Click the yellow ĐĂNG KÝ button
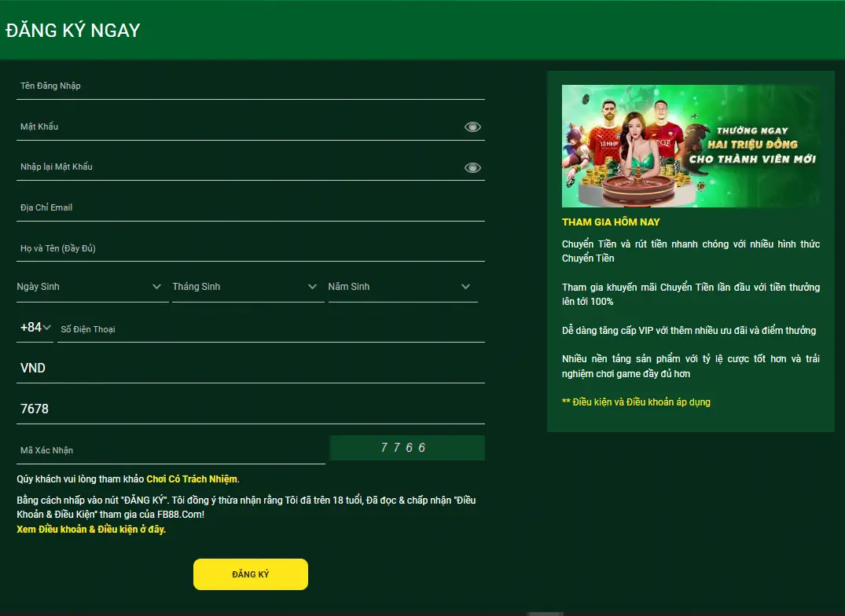The height and width of the screenshot is (616, 845). coord(251,574)
